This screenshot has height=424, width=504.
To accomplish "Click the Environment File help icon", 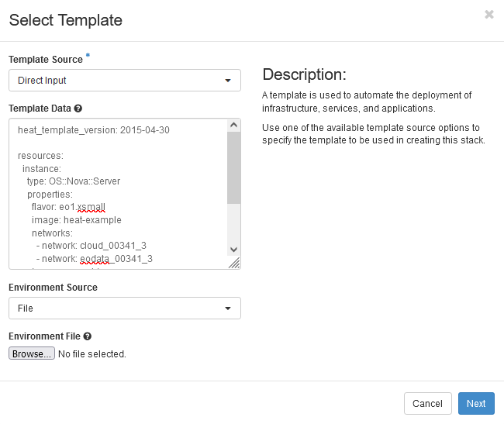I will pos(88,336).
